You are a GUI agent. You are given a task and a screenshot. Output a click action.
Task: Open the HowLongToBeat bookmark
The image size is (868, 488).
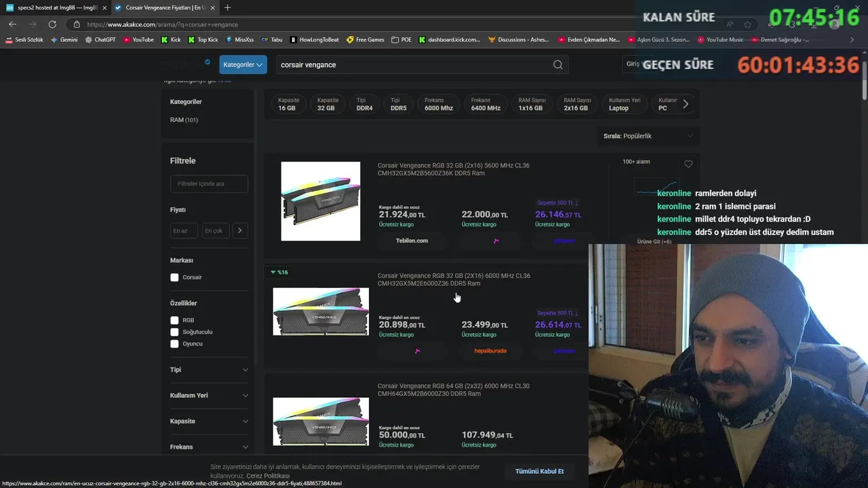click(315, 40)
